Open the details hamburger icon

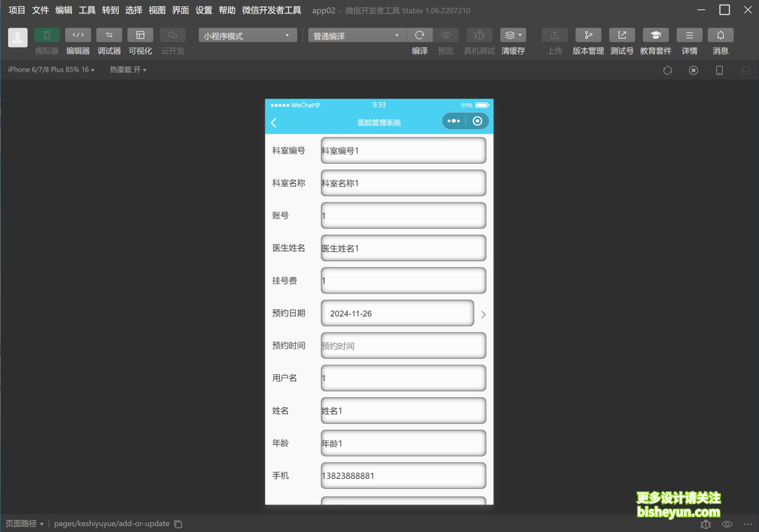pos(689,35)
